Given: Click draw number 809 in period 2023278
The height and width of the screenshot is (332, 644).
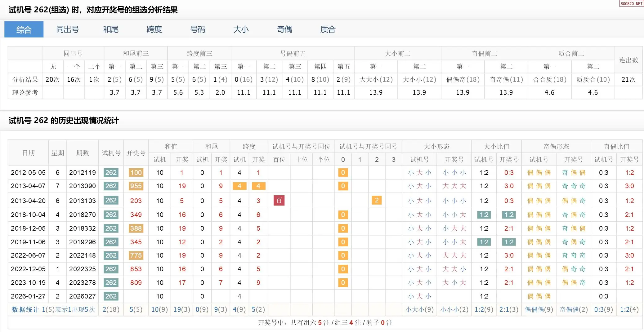Looking at the screenshot, I should point(136,283).
